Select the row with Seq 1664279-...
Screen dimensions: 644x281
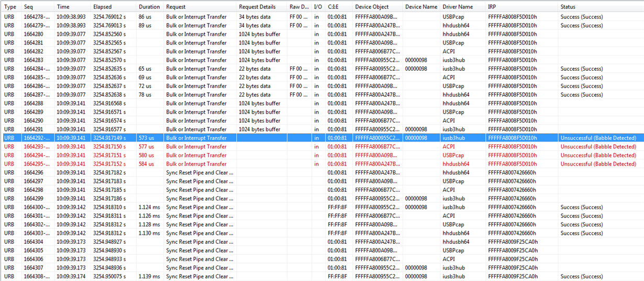click(x=323, y=25)
